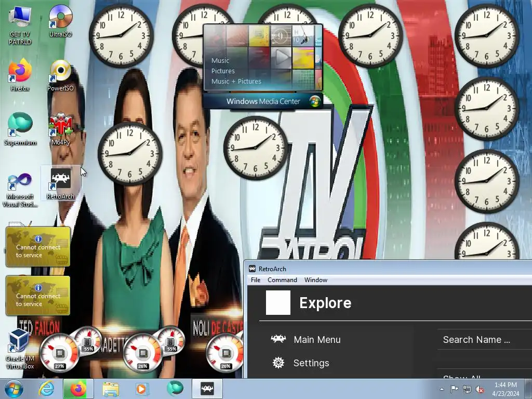Select the Oracle VM VirtualBox desktop shortcut

20,349
